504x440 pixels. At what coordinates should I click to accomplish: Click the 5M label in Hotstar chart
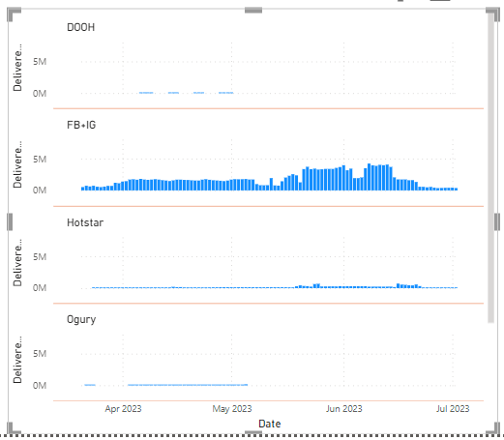[x=40, y=256]
